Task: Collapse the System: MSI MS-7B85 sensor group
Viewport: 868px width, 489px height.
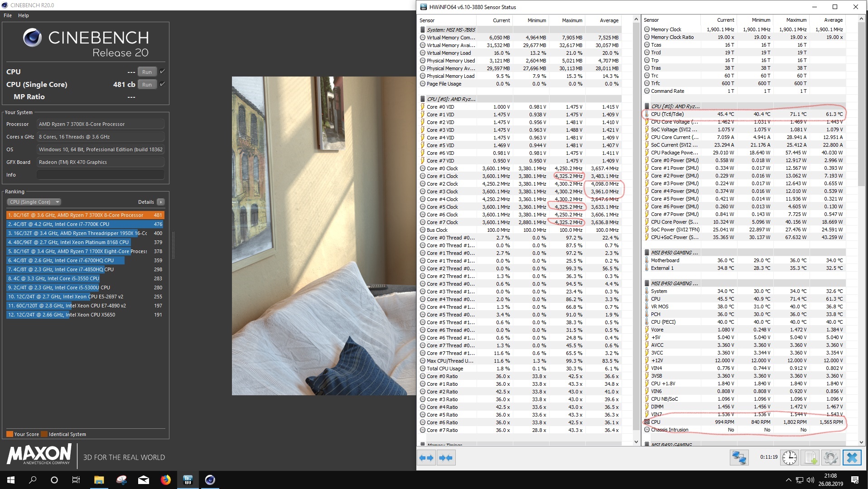Action: point(422,30)
